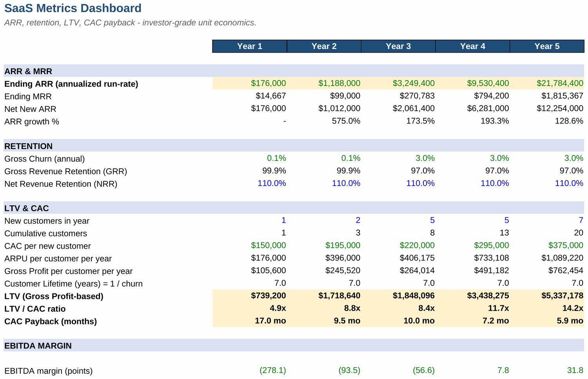Select LTV/CAC ratio cell 4.9x
The image size is (588, 379).
[x=250, y=308]
